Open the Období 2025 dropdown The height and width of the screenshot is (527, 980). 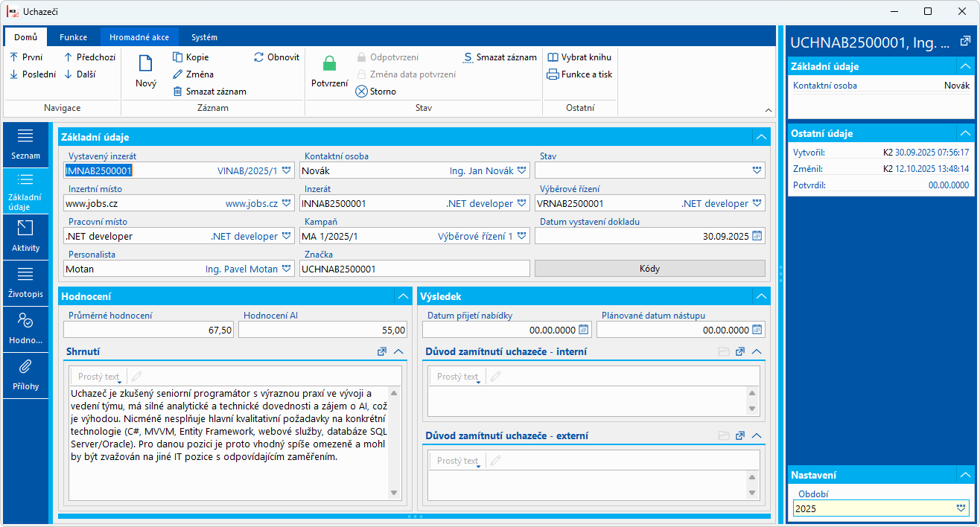(x=961, y=508)
